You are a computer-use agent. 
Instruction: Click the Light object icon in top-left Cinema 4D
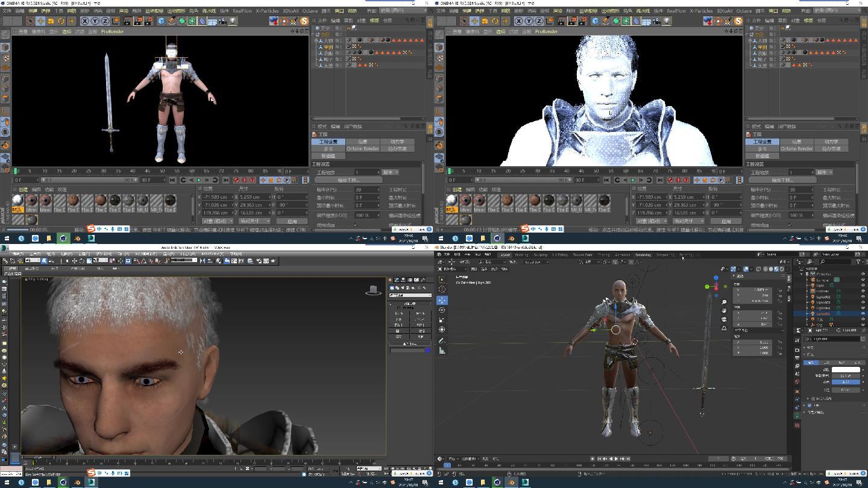pos(233,21)
